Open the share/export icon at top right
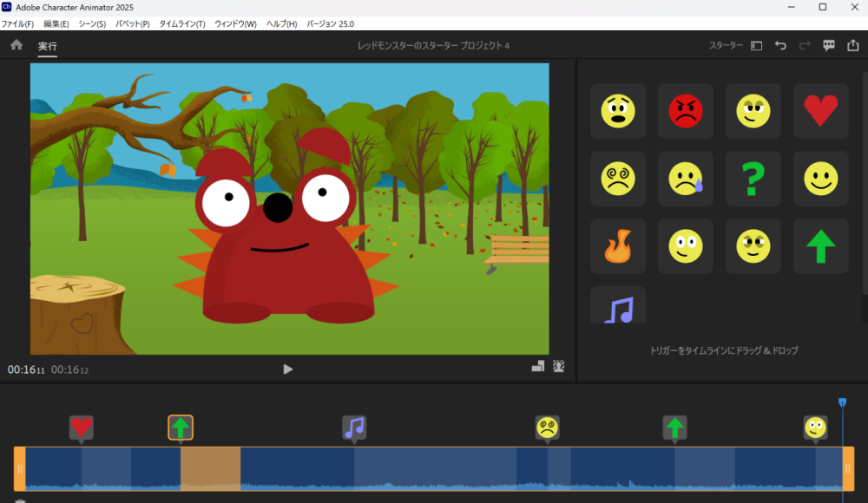Image resolution: width=868 pixels, height=503 pixels. 852,45
